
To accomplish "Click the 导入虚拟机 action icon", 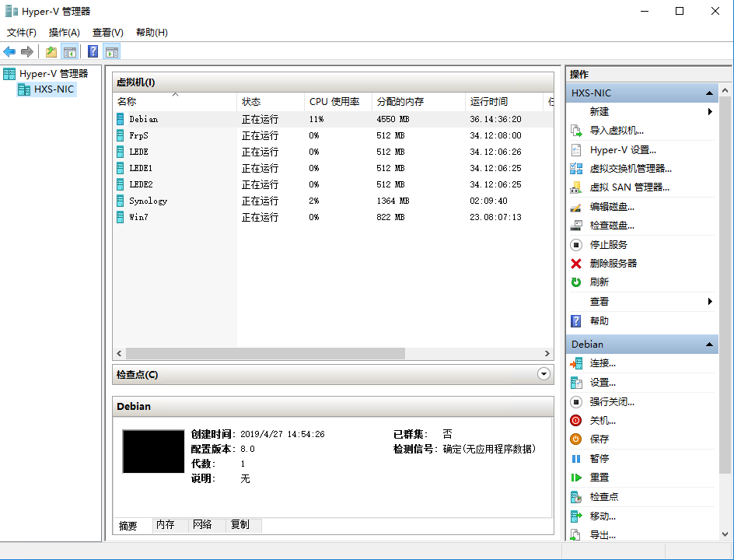I will pos(576,131).
